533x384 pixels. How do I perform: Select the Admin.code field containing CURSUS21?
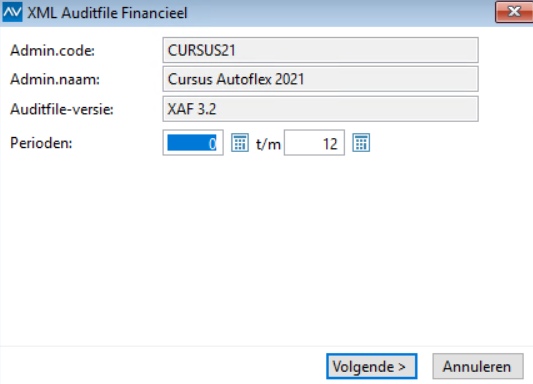click(320, 50)
